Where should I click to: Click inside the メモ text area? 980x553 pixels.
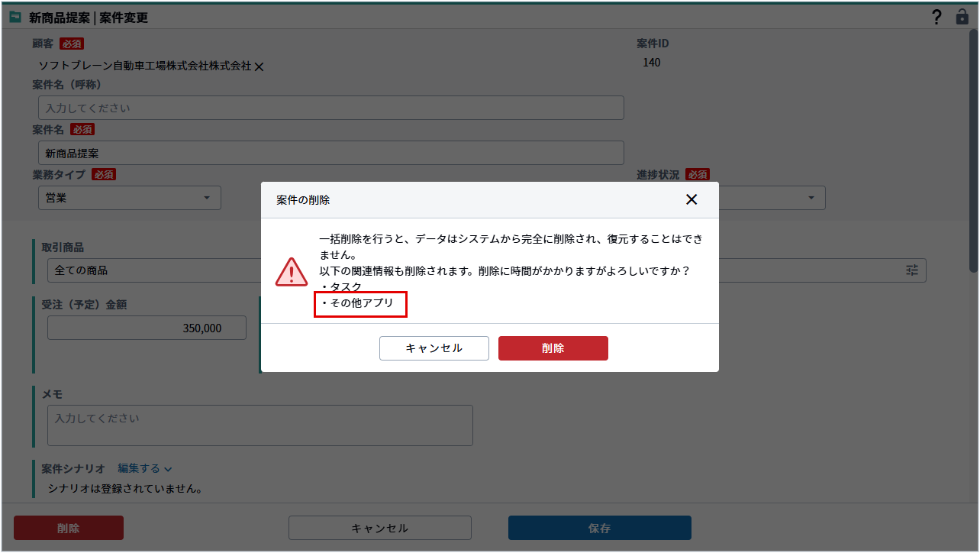(260, 425)
